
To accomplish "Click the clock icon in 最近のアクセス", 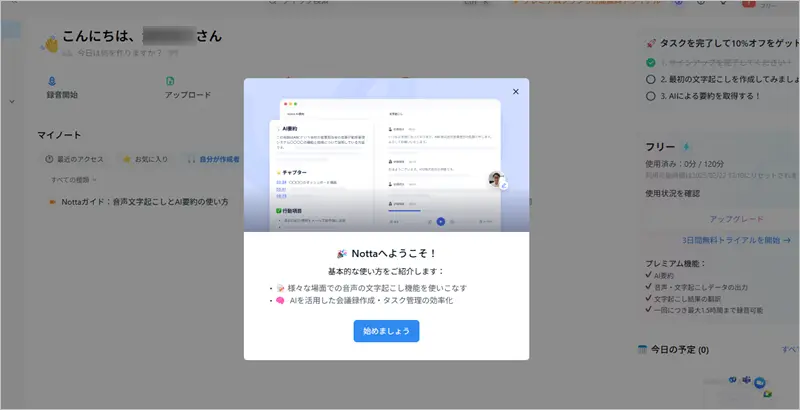I will pyautogui.click(x=49, y=159).
